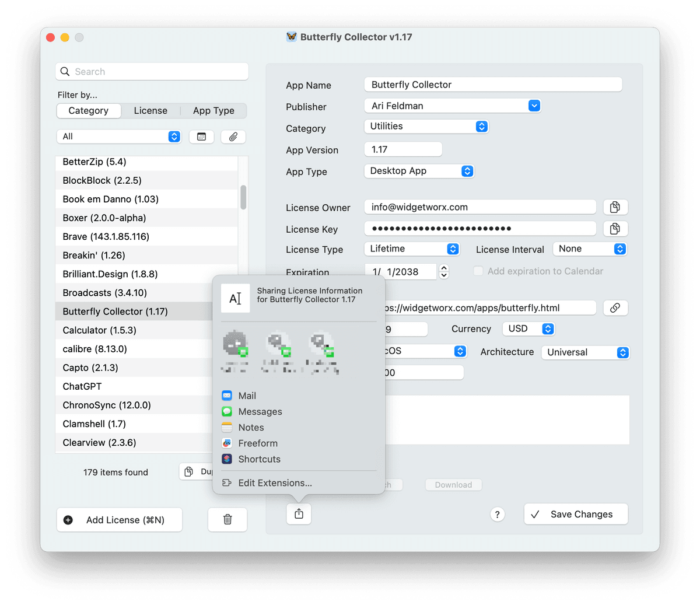
Task: Click the license list vertical scrollbar
Action: 243,197
